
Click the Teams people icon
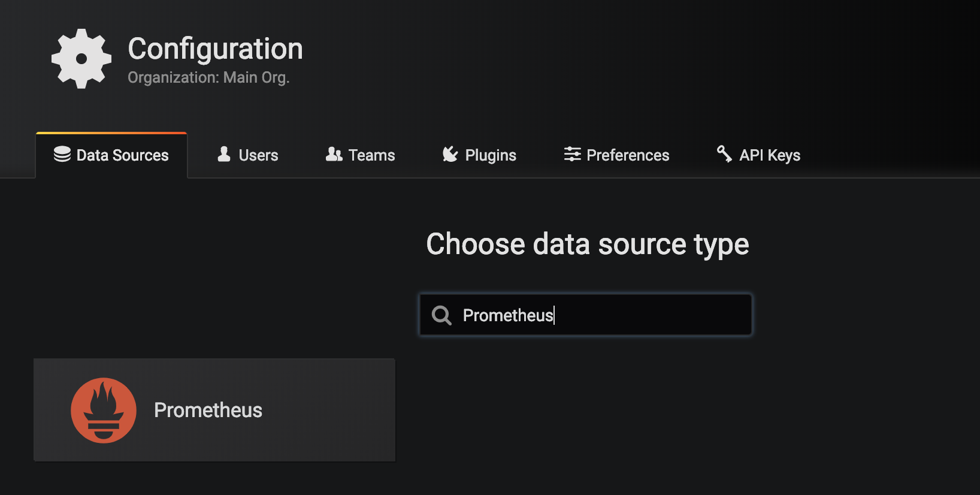point(334,155)
